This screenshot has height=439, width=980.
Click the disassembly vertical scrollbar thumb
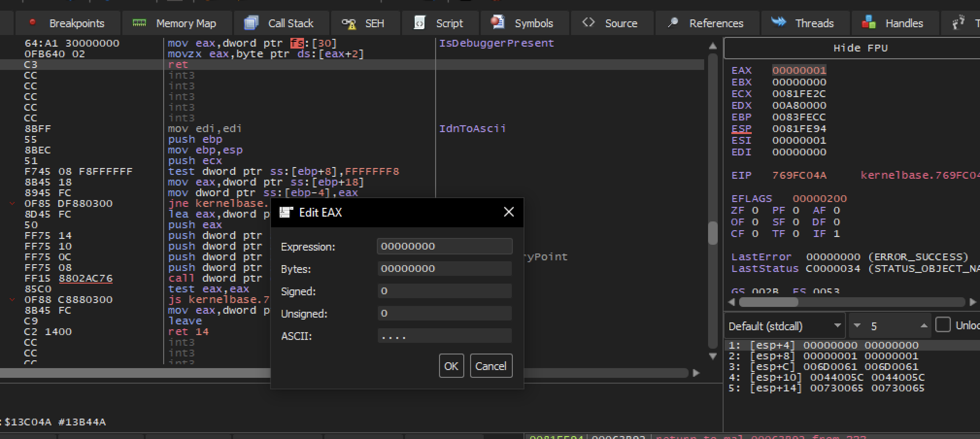pos(712,234)
